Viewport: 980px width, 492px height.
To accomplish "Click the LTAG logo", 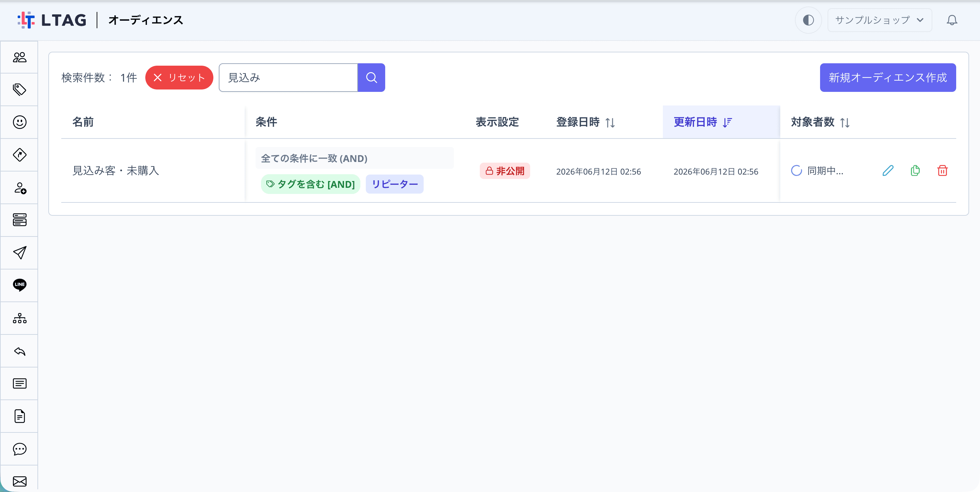I will 52,20.
